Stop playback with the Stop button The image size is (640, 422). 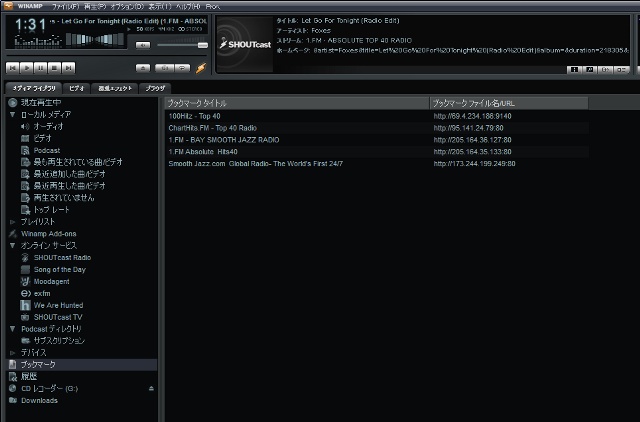(54, 68)
